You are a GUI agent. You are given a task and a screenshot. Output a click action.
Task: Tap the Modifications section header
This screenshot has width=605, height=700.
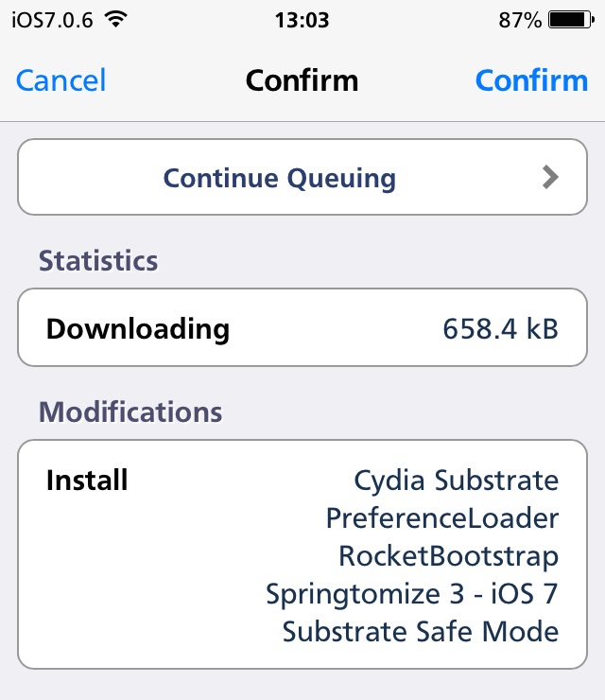pyautogui.click(x=130, y=411)
